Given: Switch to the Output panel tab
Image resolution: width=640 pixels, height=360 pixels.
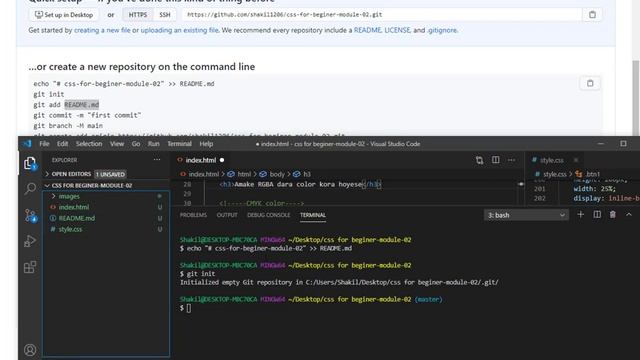Looking at the screenshot, I should point(227,215).
